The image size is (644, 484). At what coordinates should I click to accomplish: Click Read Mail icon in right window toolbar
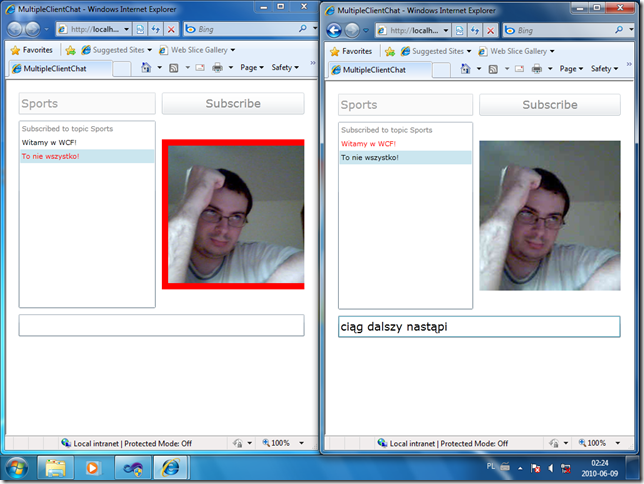pos(520,69)
